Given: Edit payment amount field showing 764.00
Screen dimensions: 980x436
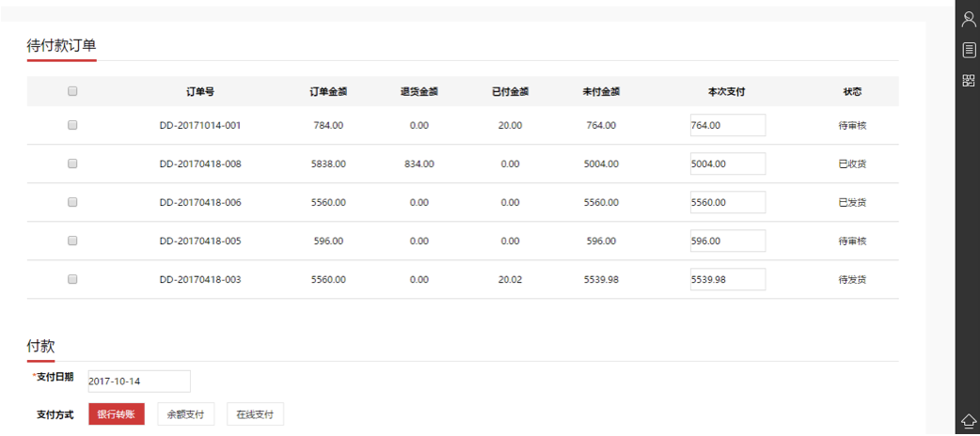Looking at the screenshot, I should (x=728, y=125).
